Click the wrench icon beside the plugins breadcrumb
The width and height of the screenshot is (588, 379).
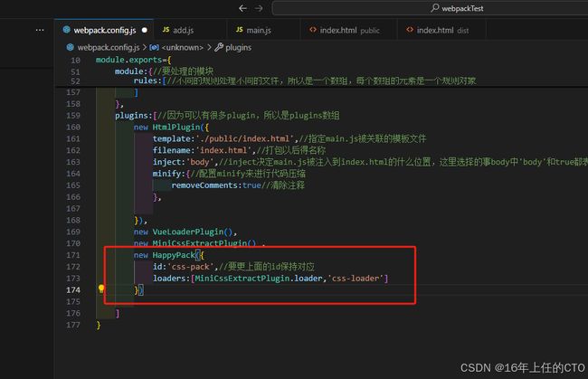pos(219,47)
